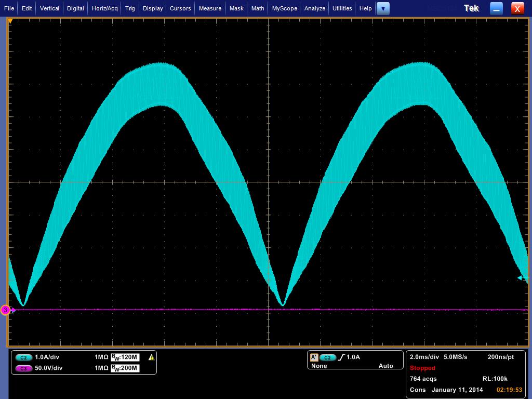Open the Vertical menu
This screenshot has width=532, height=399.
click(x=49, y=8)
